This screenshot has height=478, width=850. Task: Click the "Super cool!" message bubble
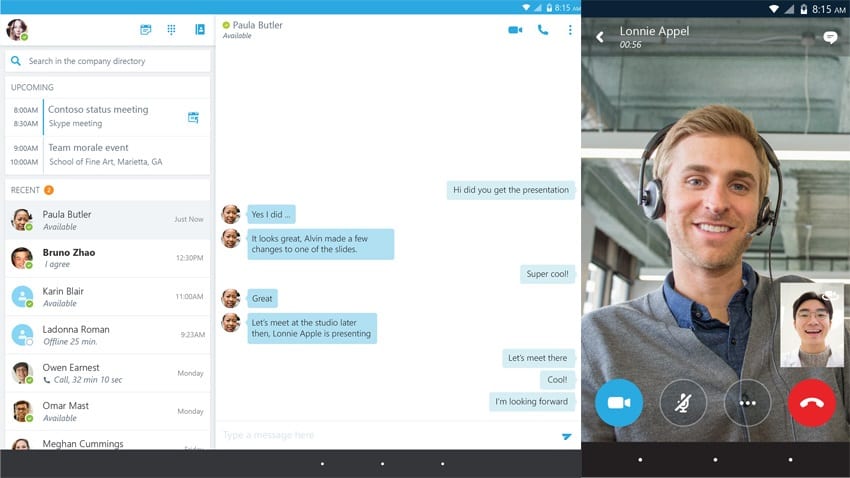tap(548, 274)
